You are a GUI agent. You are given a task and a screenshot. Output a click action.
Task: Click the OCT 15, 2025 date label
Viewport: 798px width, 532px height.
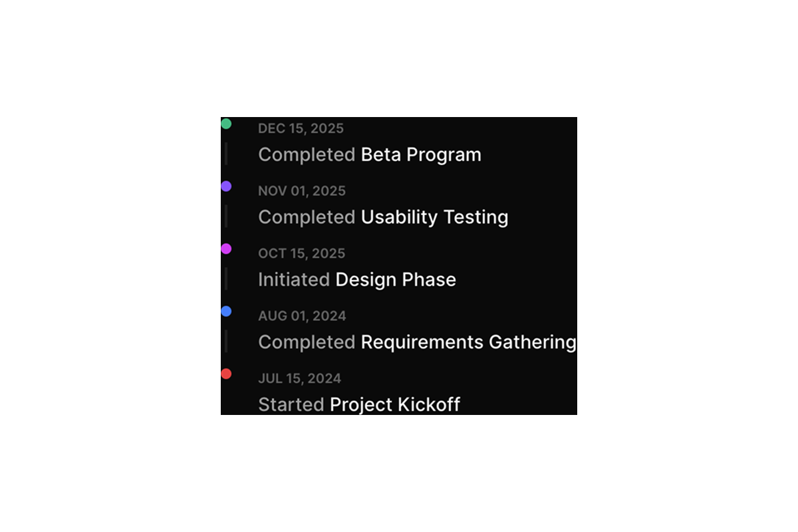pyautogui.click(x=301, y=253)
